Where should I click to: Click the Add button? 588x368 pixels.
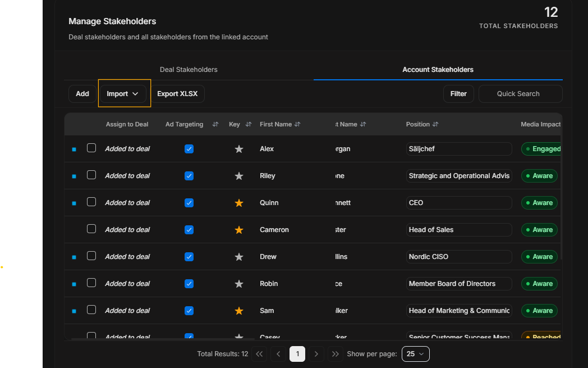pyautogui.click(x=82, y=94)
